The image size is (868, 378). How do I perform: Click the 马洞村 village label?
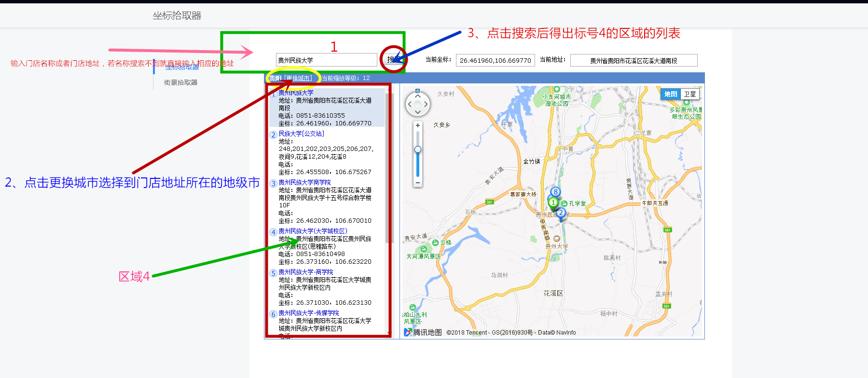(499, 275)
